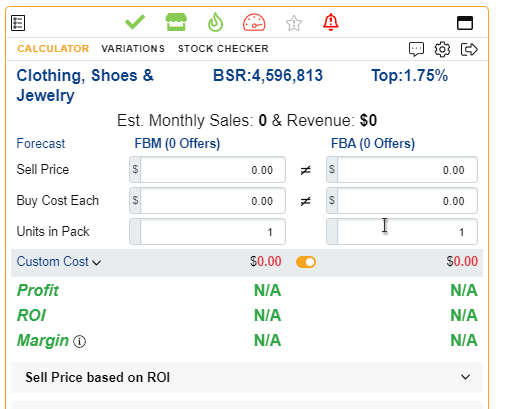
Task: Open the Forecast link
Action: [x=41, y=143]
